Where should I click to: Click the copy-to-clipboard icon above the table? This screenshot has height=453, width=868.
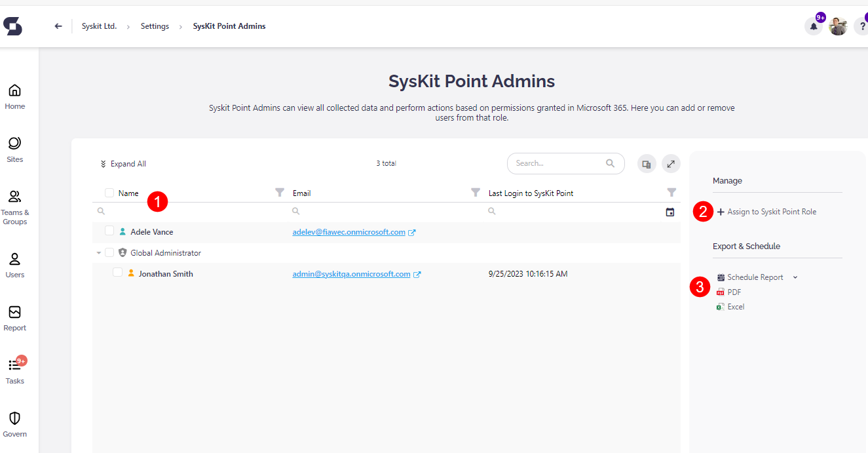click(x=646, y=163)
